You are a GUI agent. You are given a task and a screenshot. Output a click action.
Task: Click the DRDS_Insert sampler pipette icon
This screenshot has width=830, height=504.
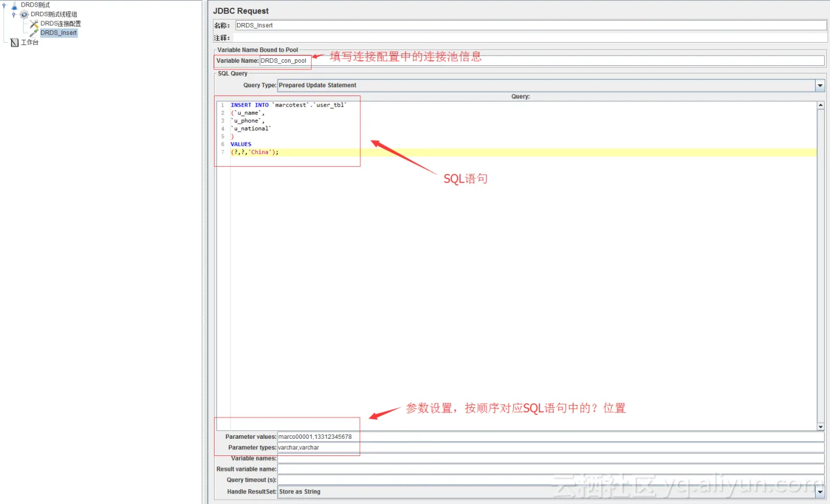point(34,33)
